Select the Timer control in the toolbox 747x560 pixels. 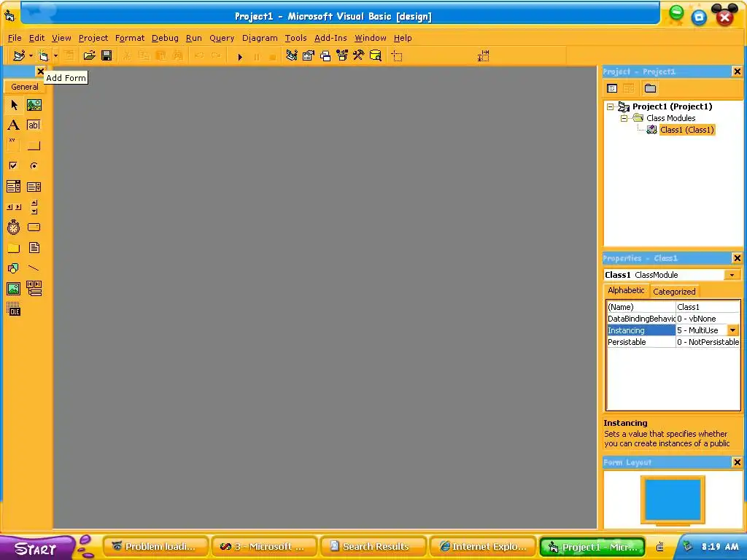[14, 227]
